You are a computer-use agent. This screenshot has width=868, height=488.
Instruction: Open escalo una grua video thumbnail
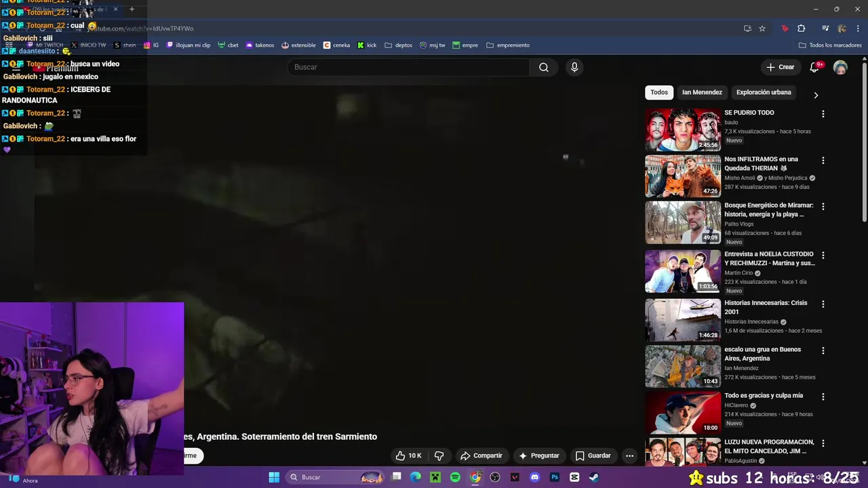(x=682, y=366)
